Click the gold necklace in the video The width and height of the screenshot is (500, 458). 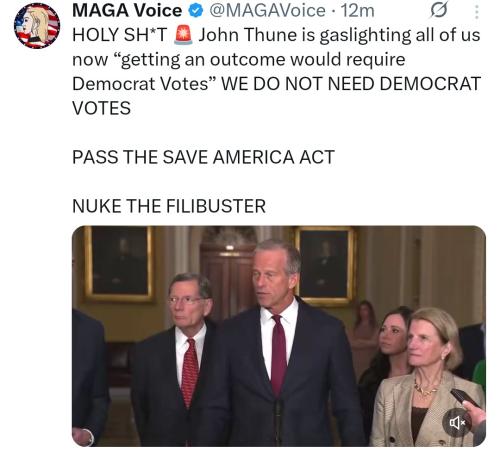[426, 388]
